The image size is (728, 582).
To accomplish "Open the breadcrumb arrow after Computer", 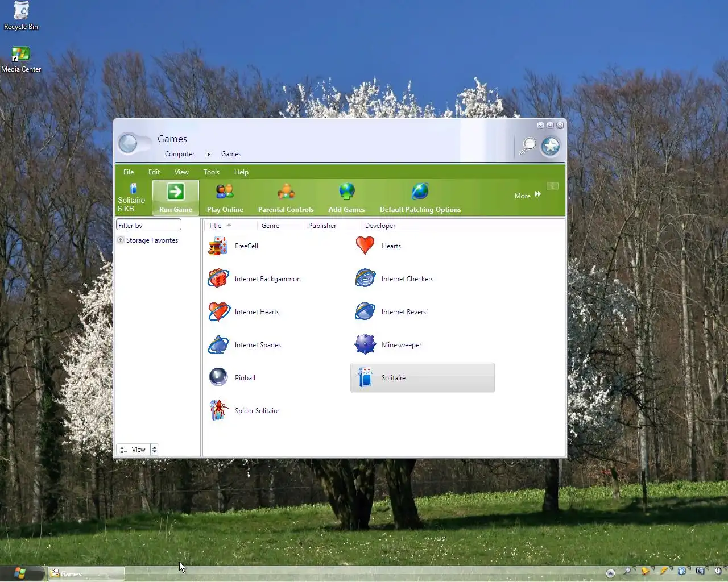I will [208, 154].
